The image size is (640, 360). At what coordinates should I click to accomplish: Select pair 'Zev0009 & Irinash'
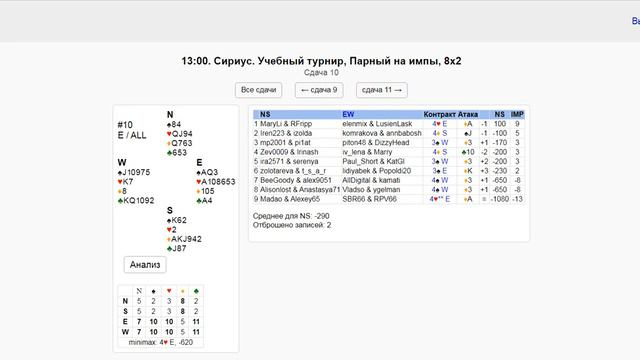tap(289, 152)
